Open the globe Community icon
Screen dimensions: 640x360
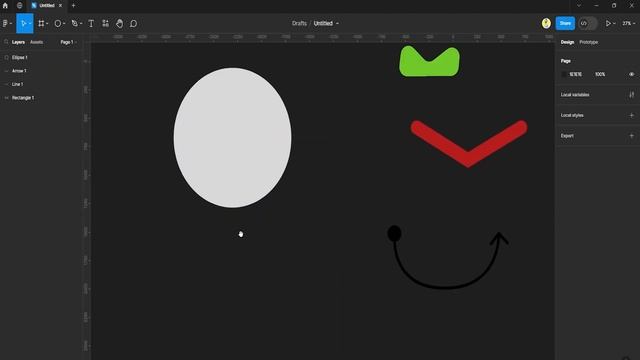point(19,6)
